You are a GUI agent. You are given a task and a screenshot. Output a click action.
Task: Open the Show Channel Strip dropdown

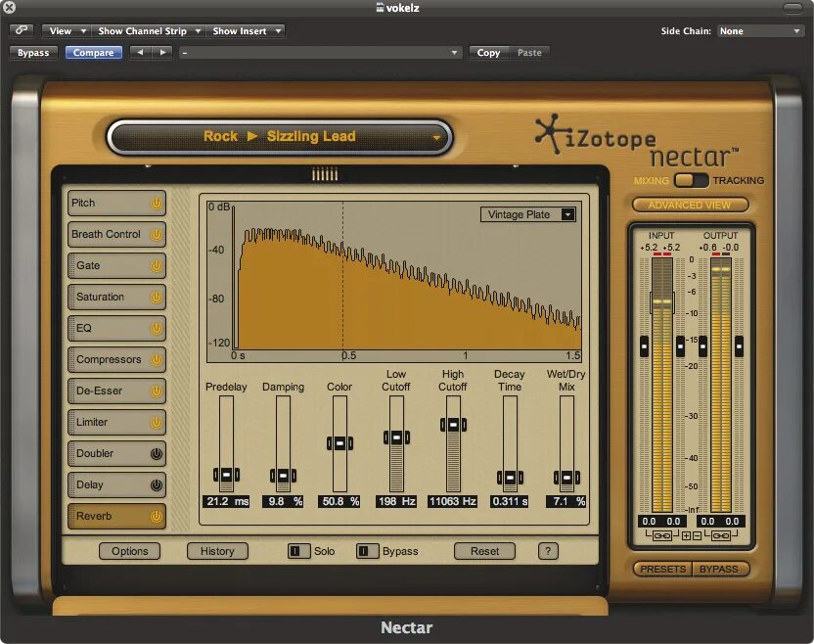[149, 30]
